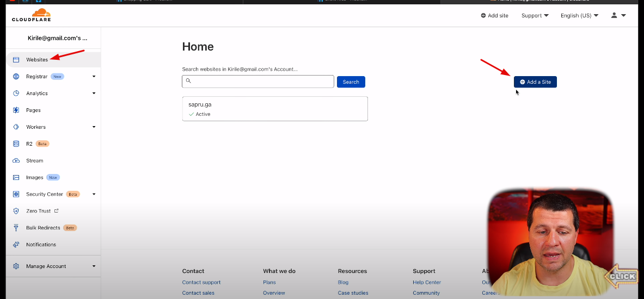
Task: Open the Contact sales link
Action: tap(198, 293)
